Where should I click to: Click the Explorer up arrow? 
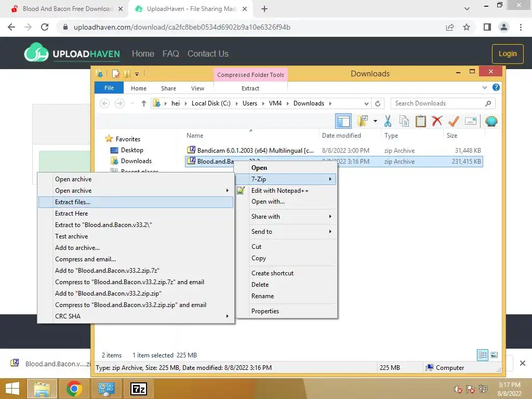pyautogui.click(x=144, y=103)
